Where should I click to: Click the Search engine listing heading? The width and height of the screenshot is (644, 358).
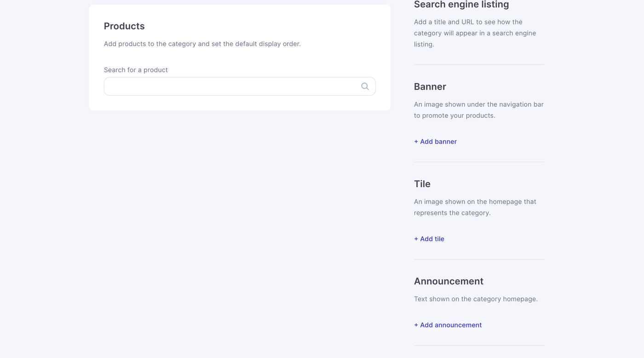461,5
